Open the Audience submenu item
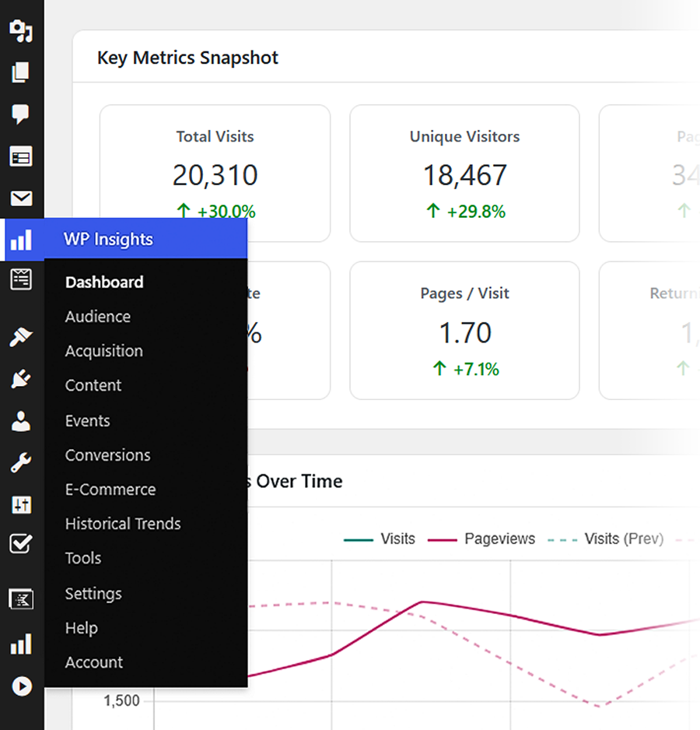 98,317
